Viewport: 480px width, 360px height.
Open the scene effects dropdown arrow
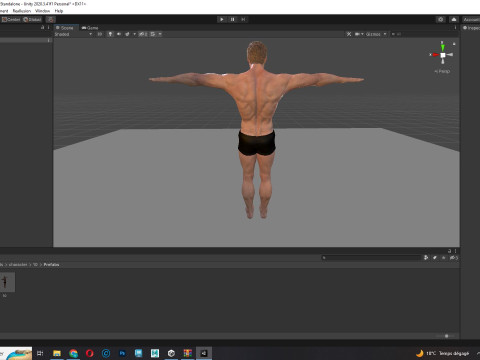tap(134, 34)
